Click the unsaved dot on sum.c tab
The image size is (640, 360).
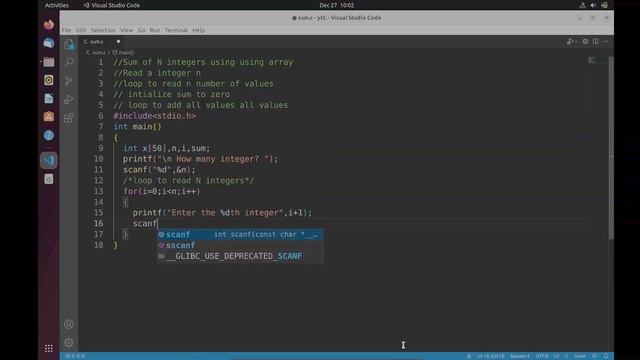click(118, 42)
